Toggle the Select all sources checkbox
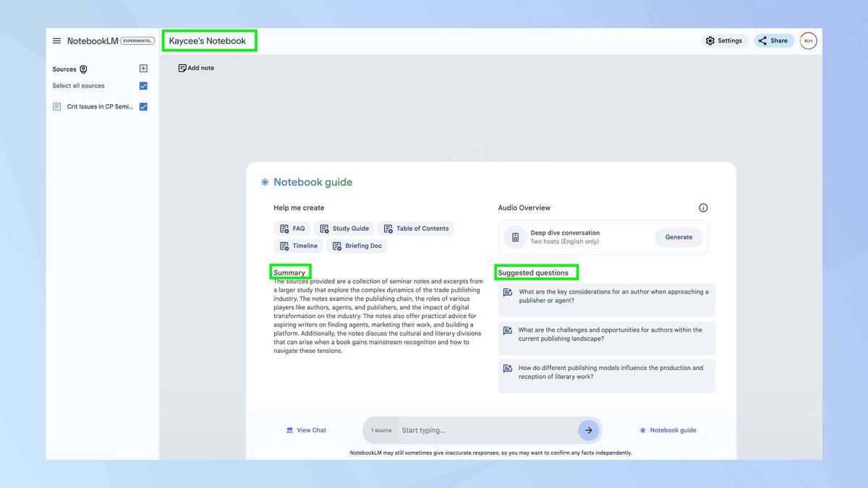This screenshot has height=488, width=868. (142, 85)
